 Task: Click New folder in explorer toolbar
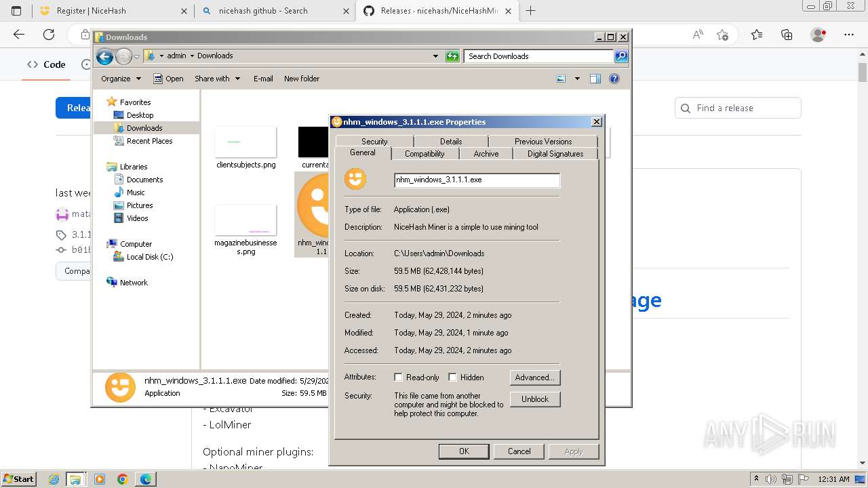302,79
